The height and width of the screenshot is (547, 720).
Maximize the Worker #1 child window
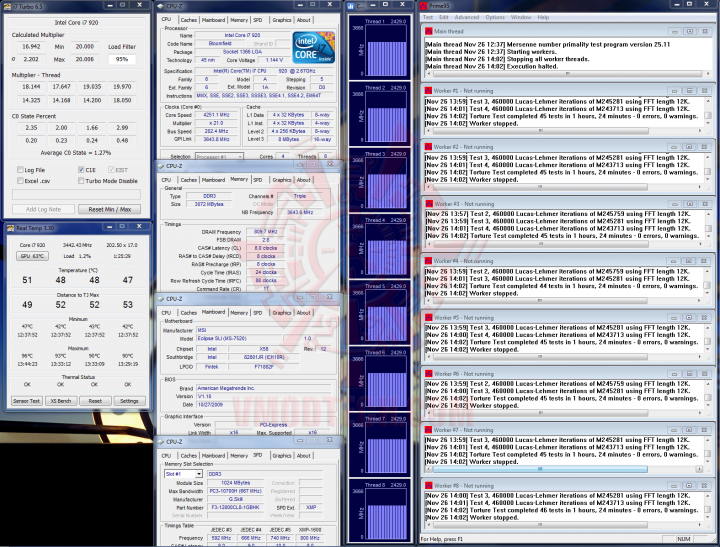pos(689,91)
